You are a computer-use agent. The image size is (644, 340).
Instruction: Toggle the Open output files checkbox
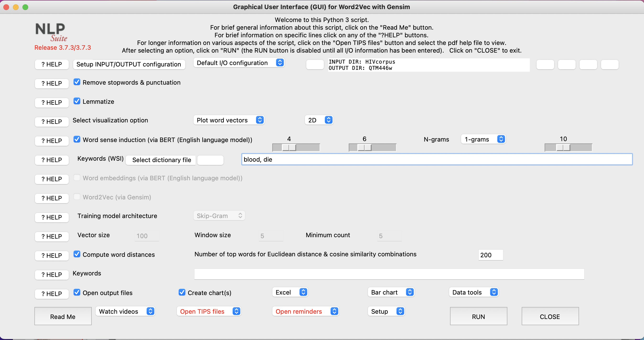click(x=77, y=292)
